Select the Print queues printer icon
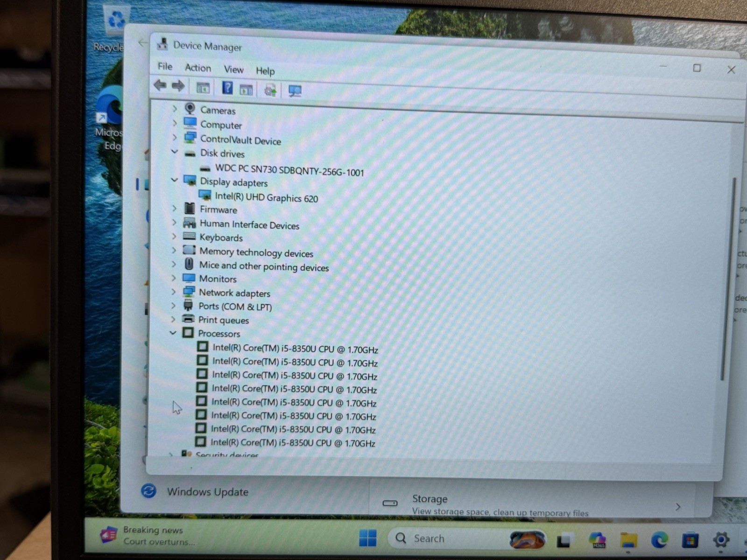 [188, 319]
